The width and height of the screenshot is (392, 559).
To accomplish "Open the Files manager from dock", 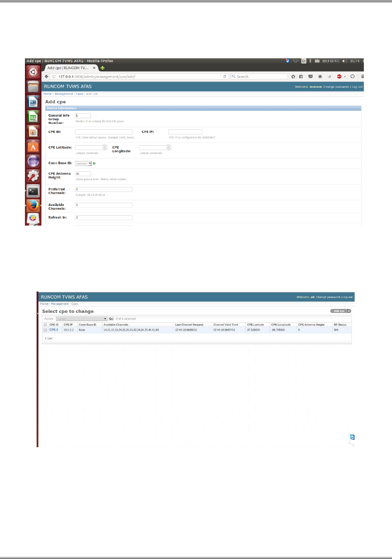I will tap(33, 87).
